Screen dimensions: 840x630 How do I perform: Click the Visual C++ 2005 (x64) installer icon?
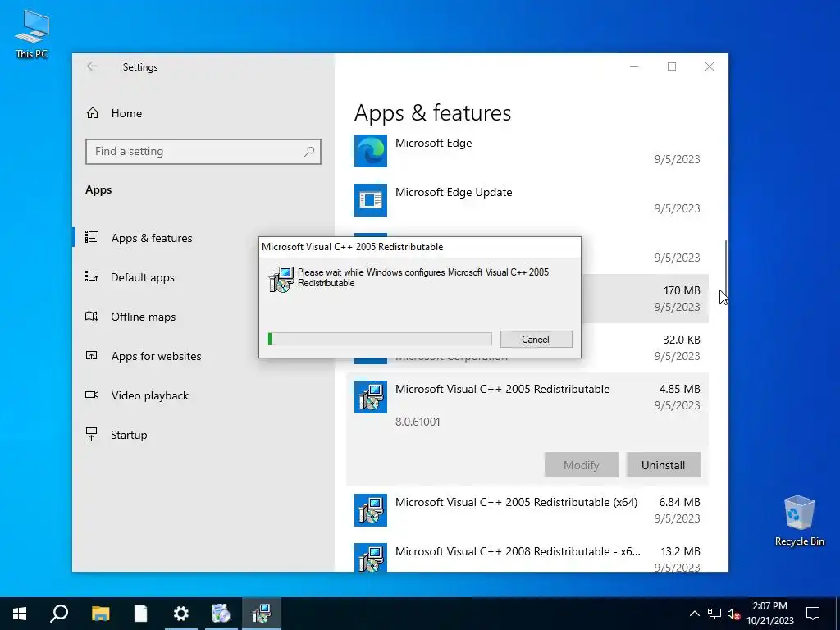(x=371, y=510)
